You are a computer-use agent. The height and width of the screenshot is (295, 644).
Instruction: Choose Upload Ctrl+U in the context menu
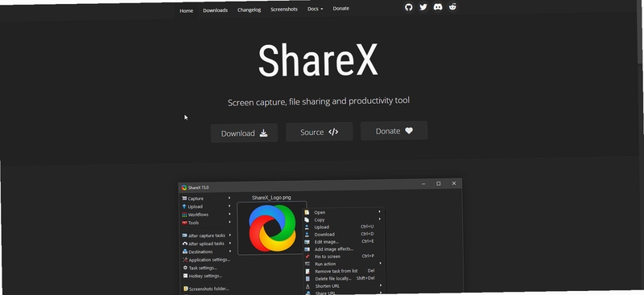point(344,227)
